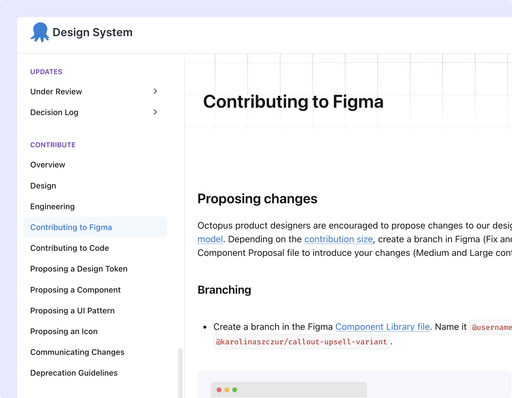The width and height of the screenshot is (512, 398).
Task: Navigate to Proposing an Icon
Action: [64, 331]
